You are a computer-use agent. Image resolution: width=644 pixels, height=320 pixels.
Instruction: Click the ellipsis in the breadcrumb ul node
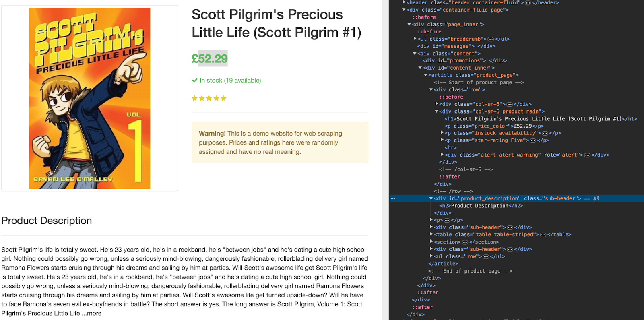click(x=491, y=39)
